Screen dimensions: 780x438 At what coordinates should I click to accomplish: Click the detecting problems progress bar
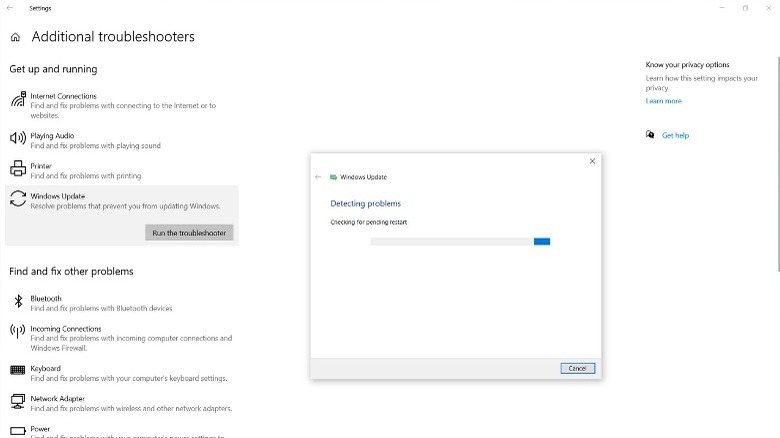point(460,241)
